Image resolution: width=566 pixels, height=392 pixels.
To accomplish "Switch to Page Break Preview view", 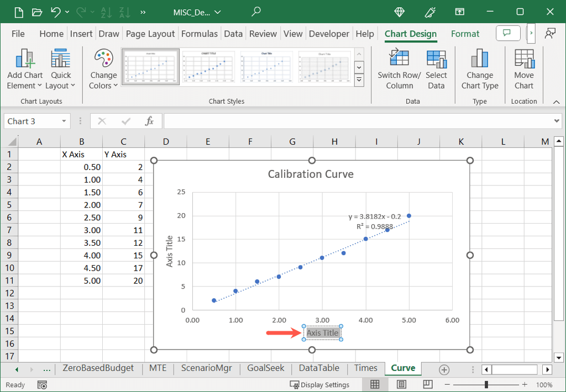I will pos(427,384).
